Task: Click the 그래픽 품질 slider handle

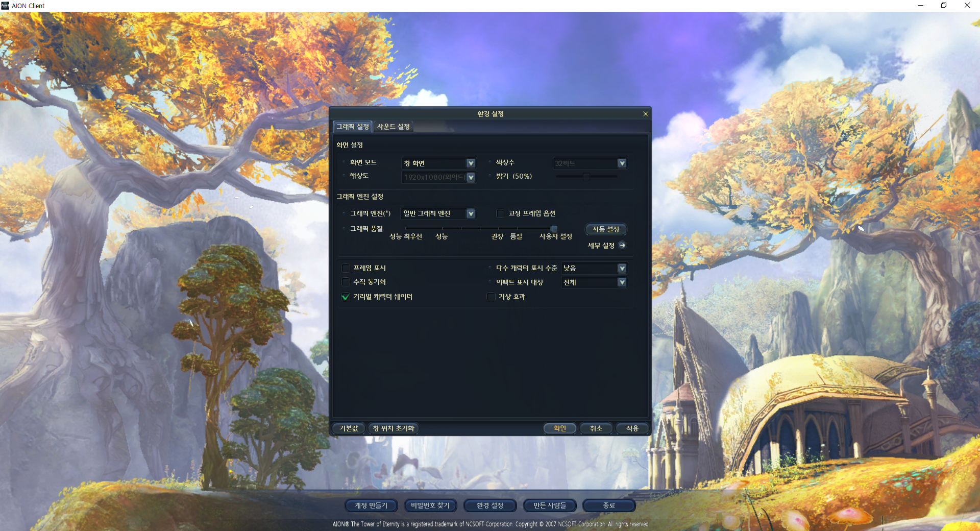Action: tap(554, 228)
